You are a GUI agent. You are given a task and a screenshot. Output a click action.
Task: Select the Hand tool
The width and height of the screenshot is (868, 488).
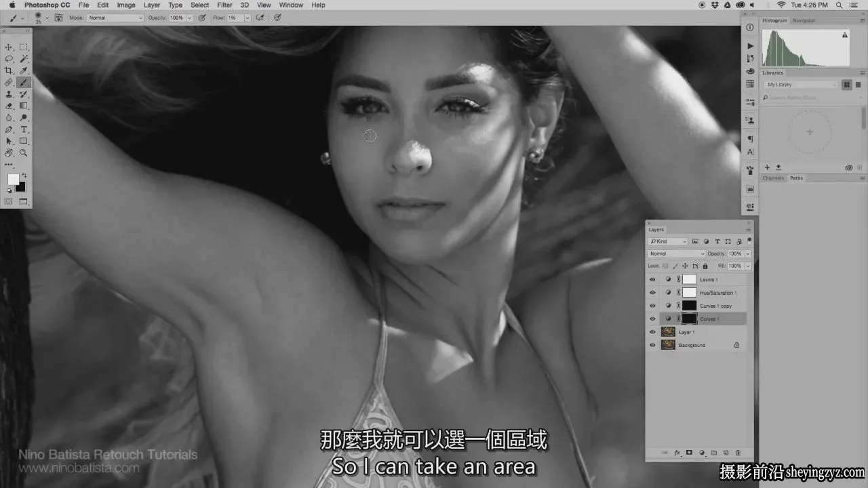pyautogui.click(x=9, y=153)
